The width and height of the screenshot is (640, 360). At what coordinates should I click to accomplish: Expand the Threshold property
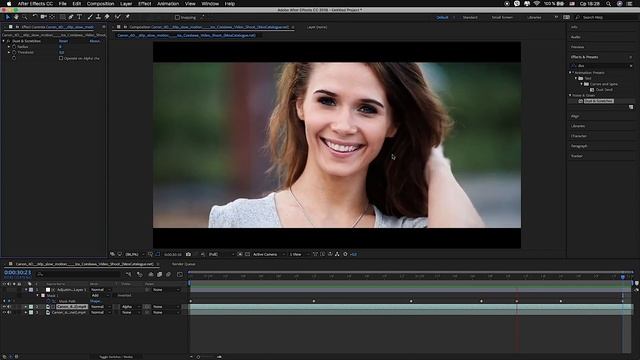[9, 53]
